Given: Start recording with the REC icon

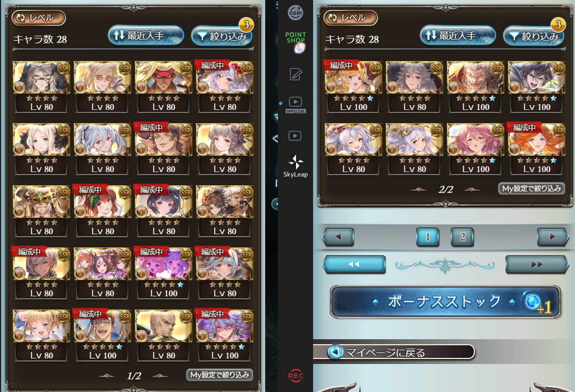Looking at the screenshot, I should click(x=295, y=376).
